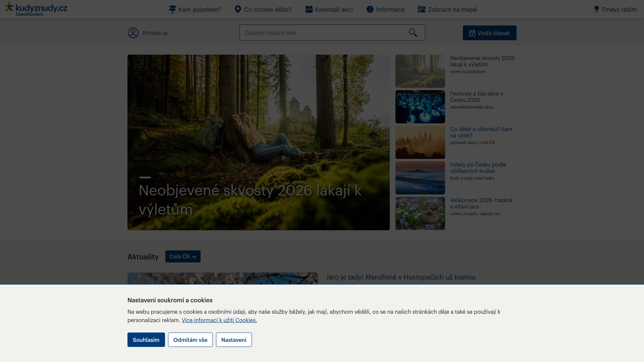Click the zajímavé akce z celé ČR subtitle
Image resolution: width=644 pixels, height=362 pixels.
click(472, 143)
